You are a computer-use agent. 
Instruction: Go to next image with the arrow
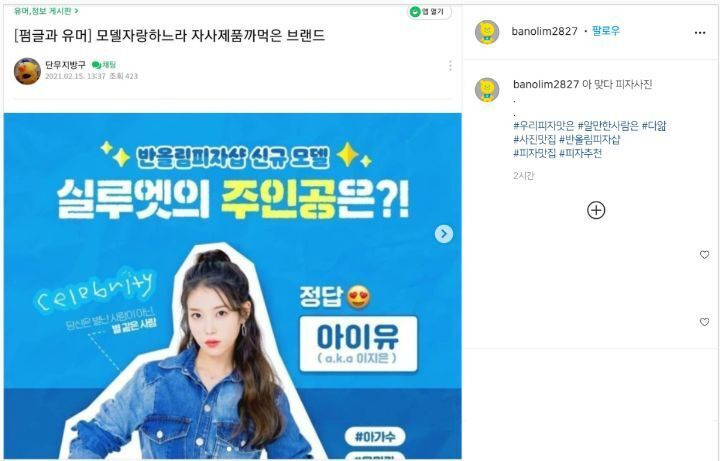444,234
